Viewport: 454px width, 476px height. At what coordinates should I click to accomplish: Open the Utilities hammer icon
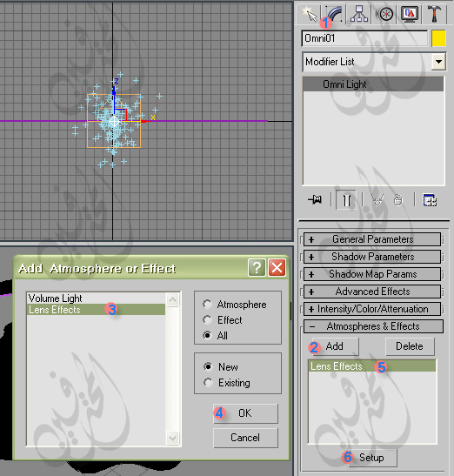click(434, 14)
